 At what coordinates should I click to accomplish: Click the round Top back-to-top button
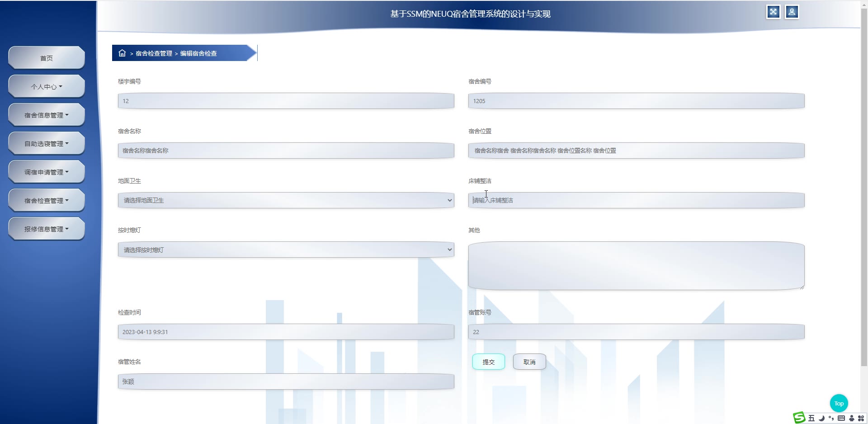pos(839,403)
